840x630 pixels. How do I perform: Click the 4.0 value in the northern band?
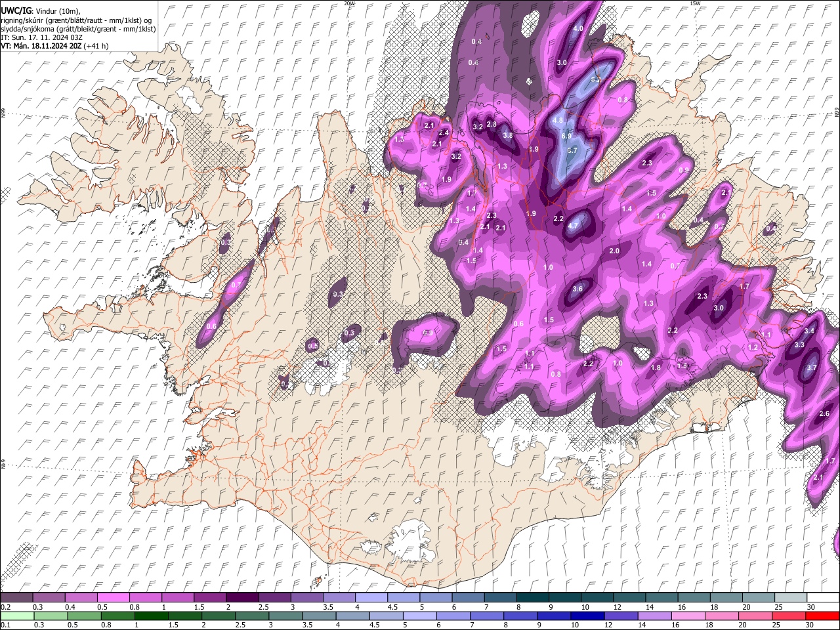tap(578, 29)
